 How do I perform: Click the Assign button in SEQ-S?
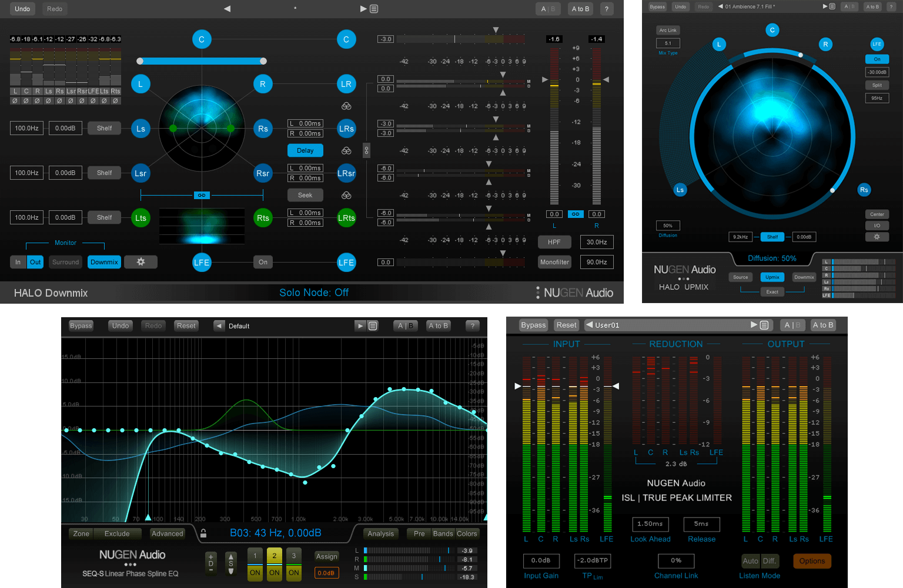327,556
